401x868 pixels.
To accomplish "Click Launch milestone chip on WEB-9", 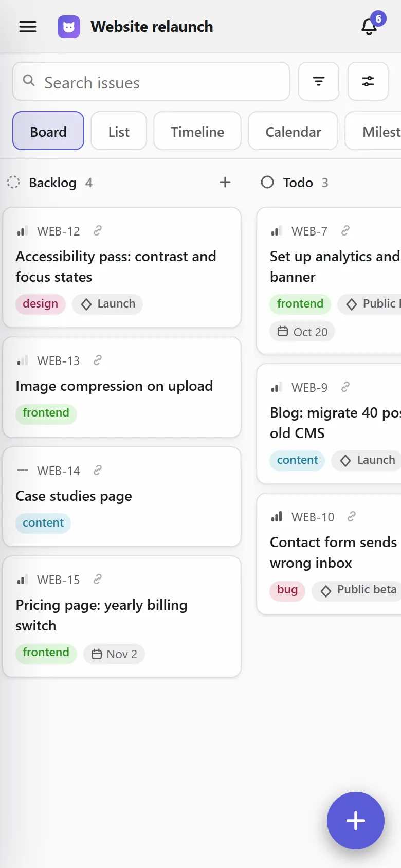I will [367, 460].
